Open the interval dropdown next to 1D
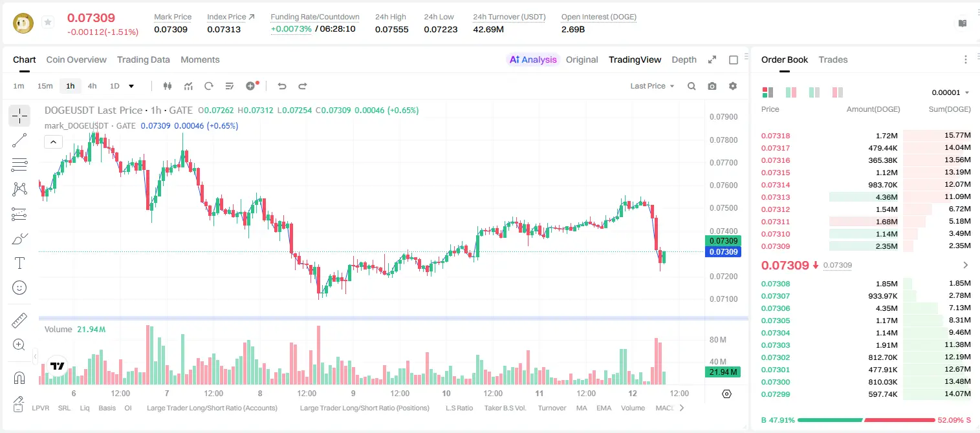Screen dimensions: 980x433 [131, 86]
